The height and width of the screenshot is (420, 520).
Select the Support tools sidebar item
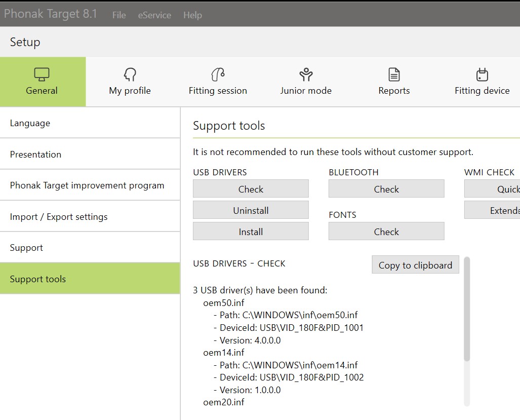point(90,279)
